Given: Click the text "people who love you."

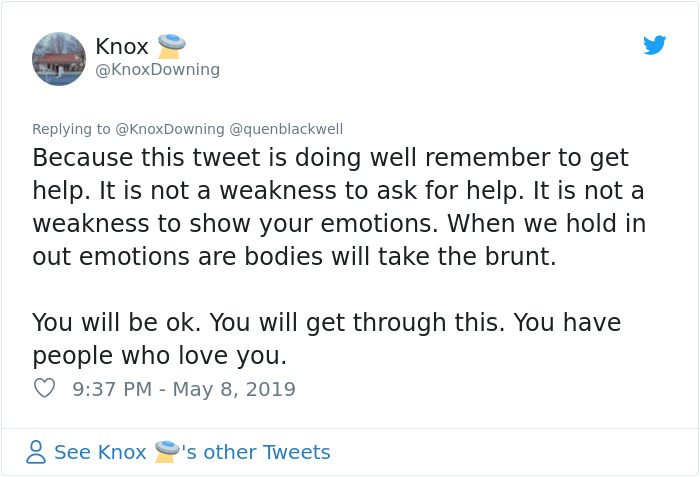Looking at the screenshot, I should coord(159,355).
